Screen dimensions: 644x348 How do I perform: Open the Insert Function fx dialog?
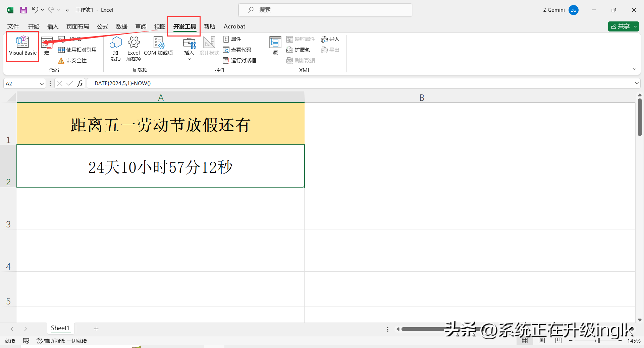tap(80, 83)
